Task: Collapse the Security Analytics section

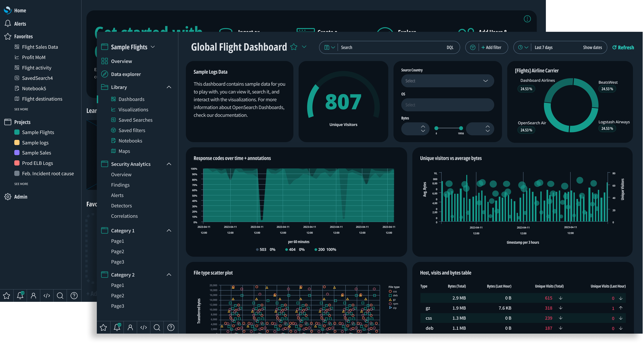Action: click(169, 164)
